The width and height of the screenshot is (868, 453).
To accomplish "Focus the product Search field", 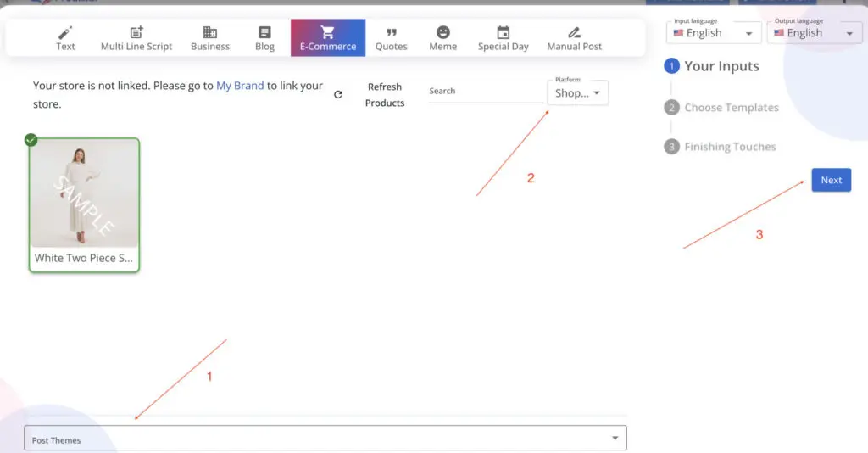I will click(486, 92).
